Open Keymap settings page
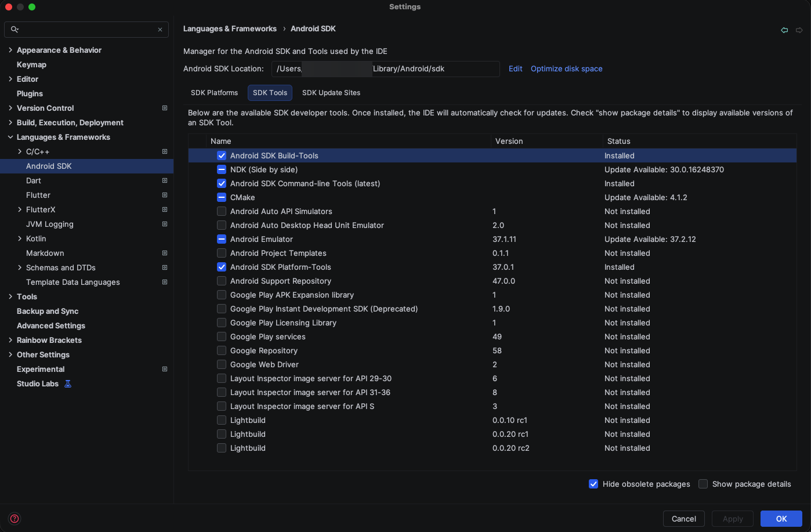Screen dimensions: 811x532 click(31, 64)
